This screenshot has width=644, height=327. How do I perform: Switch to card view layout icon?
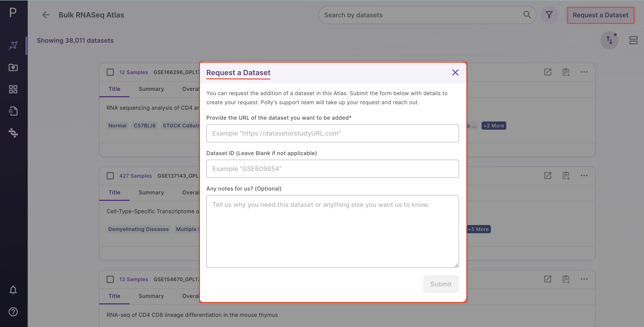[633, 40]
